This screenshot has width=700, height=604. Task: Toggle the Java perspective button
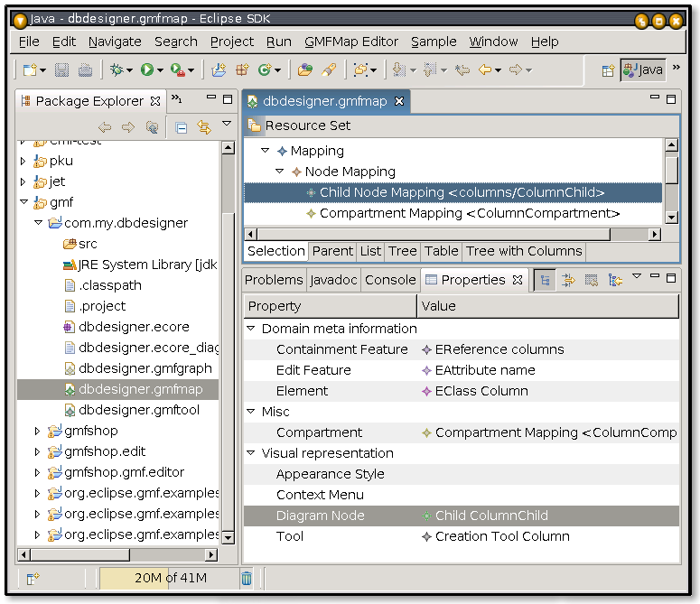coord(642,70)
